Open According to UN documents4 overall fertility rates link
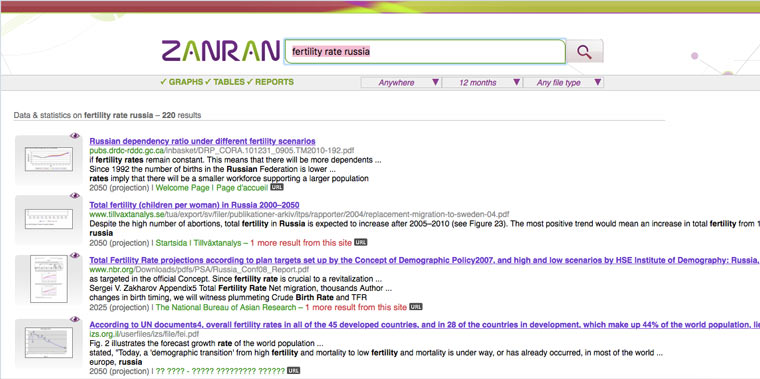Screen dimensions: 760x379 tap(425, 325)
